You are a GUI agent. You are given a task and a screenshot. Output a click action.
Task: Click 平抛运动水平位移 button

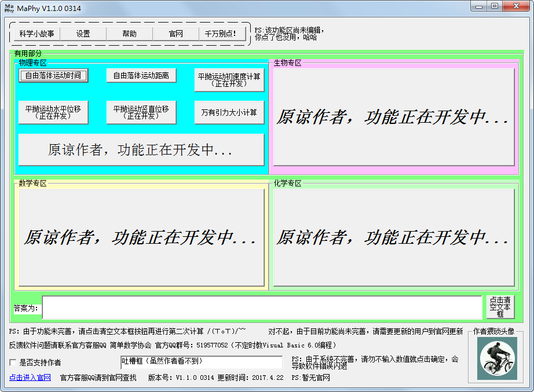[x=53, y=112]
